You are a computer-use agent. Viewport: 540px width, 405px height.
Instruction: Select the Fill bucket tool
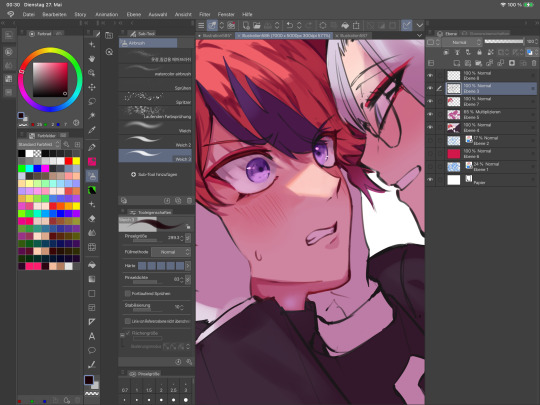pos(92,265)
